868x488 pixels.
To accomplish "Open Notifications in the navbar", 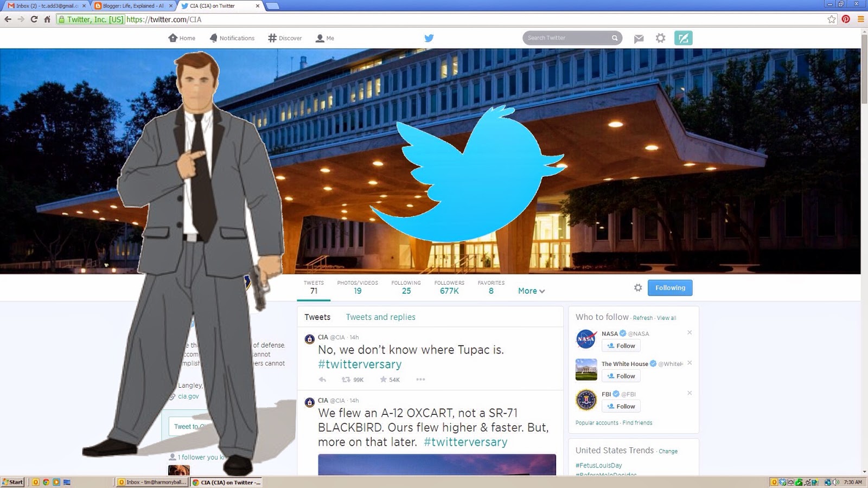I will point(232,38).
